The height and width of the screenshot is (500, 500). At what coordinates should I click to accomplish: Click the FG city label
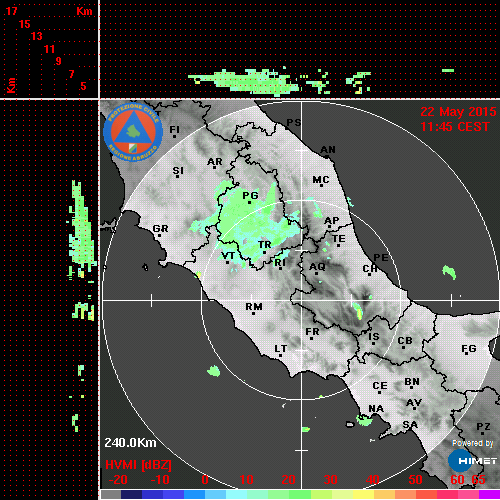(469, 349)
